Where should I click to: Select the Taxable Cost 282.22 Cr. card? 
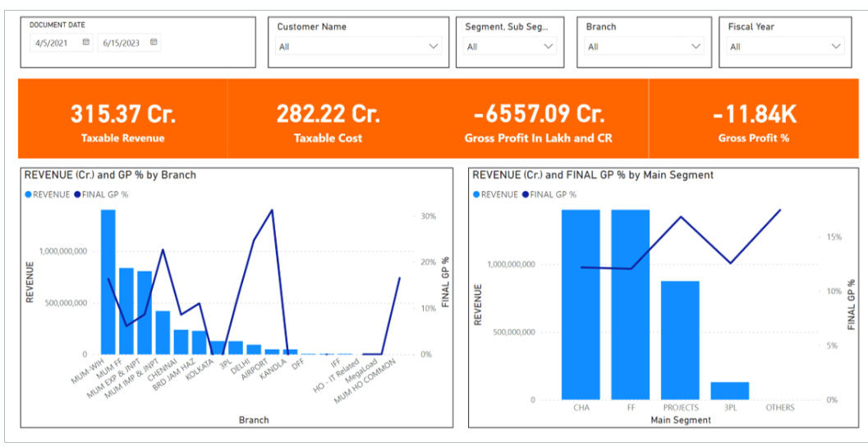(328, 119)
